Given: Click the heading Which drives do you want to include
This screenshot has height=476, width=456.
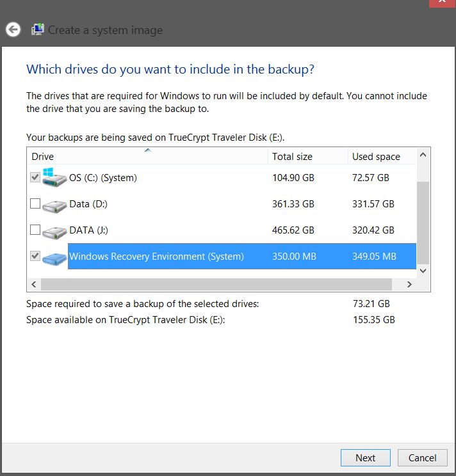Looking at the screenshot, I should tap(170, 70).
